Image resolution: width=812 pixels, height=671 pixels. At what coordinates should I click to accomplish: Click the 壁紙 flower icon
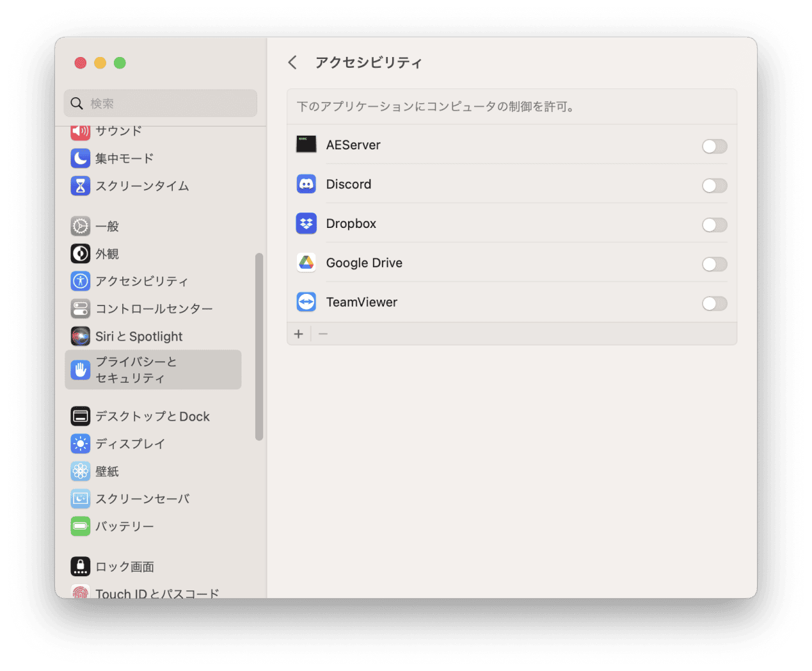81,471
